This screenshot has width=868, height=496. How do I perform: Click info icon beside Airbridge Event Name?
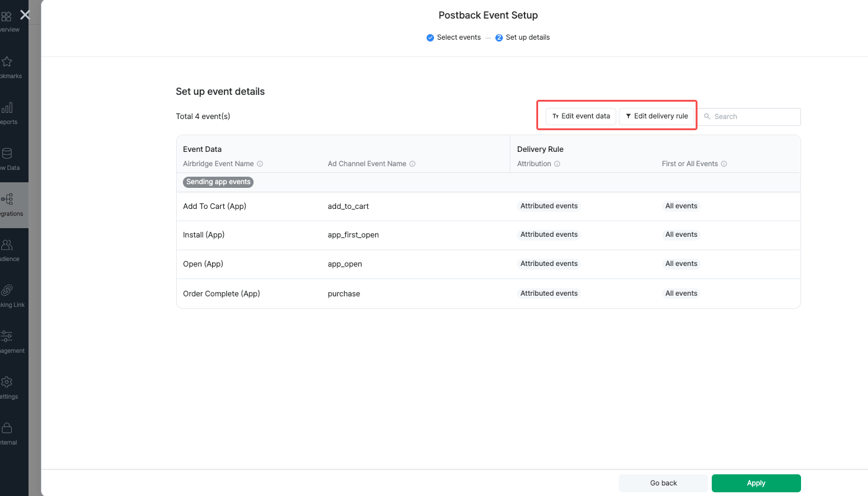260,164
